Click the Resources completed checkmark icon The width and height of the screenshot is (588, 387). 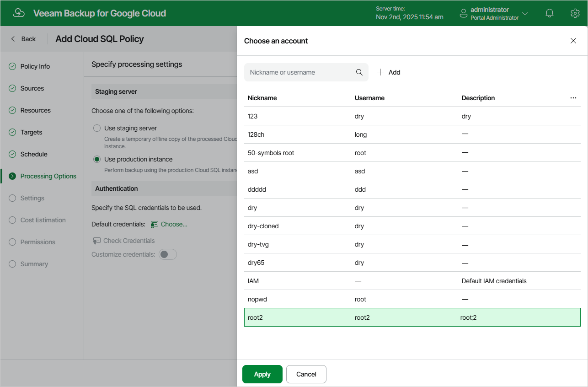click(x=12, y=110)
